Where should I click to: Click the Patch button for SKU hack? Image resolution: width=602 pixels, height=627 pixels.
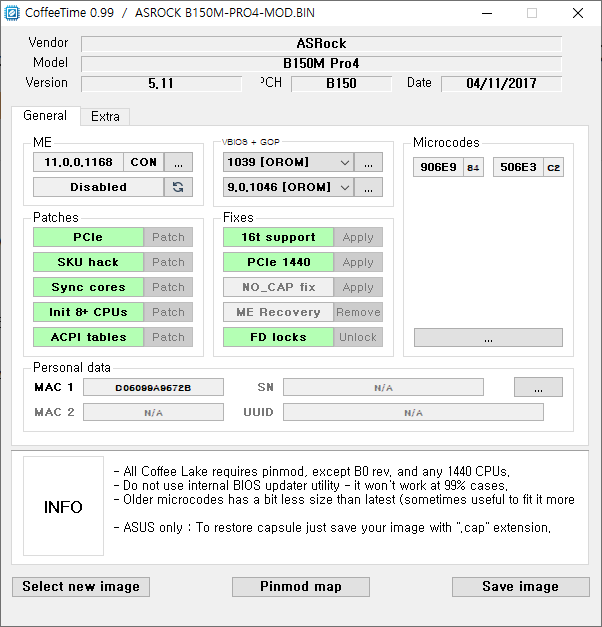pos(168,262)
